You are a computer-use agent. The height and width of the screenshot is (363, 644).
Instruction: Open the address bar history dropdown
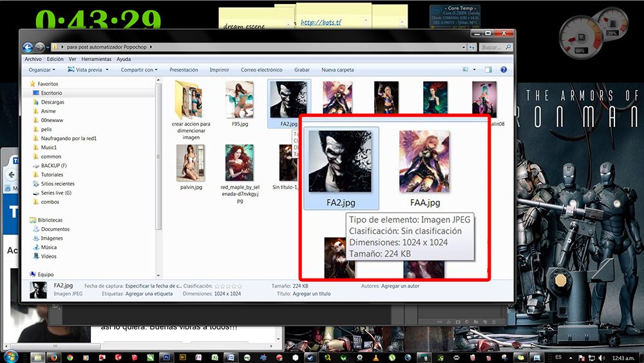(x=463, y=47)
